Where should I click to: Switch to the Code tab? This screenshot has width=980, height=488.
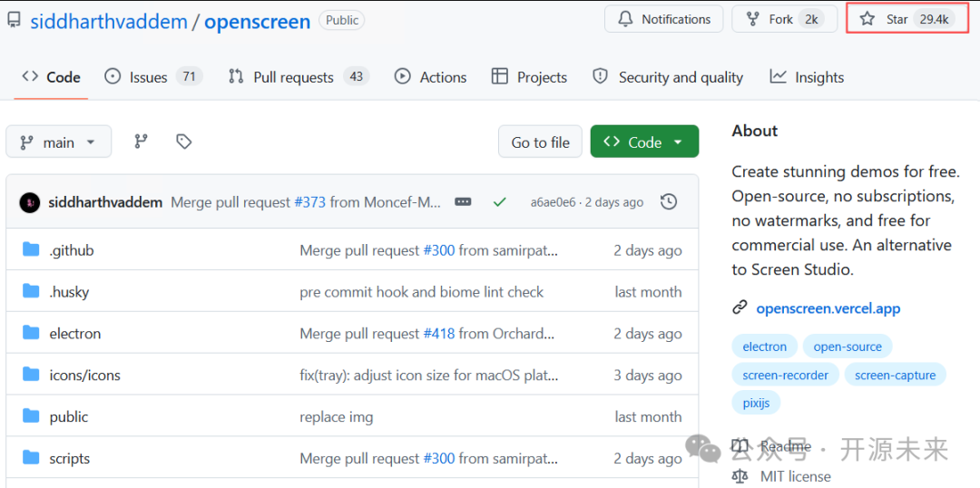pyautogui.click(x=51, y=77)
